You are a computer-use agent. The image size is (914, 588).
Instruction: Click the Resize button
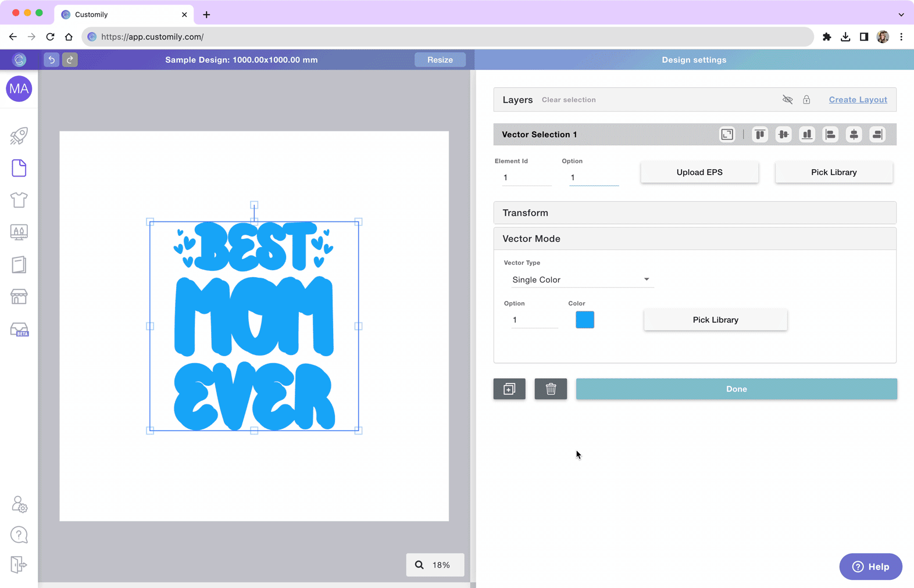(x=440, y=60)
